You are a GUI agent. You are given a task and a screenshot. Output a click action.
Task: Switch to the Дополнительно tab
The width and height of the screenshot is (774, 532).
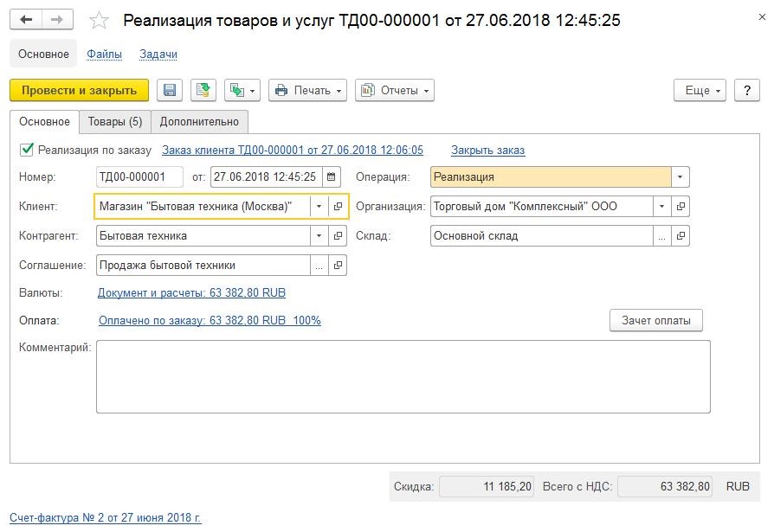tap(199, 122)
